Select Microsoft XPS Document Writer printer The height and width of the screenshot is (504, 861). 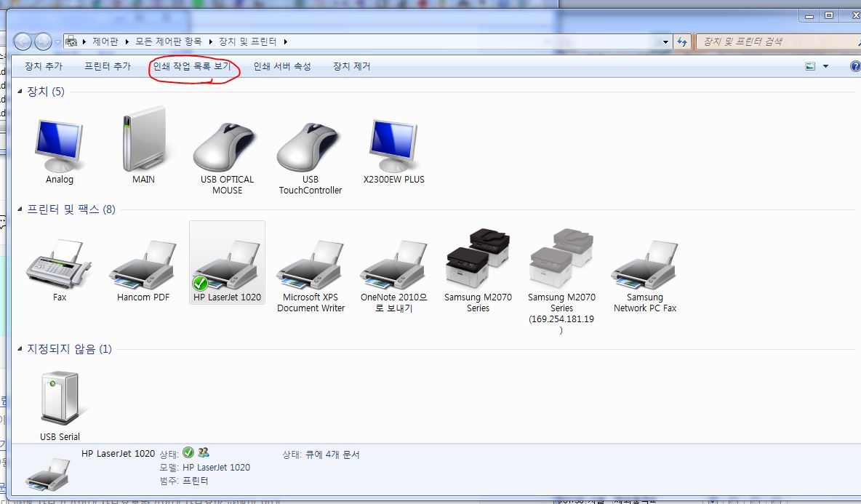point(311,265)
